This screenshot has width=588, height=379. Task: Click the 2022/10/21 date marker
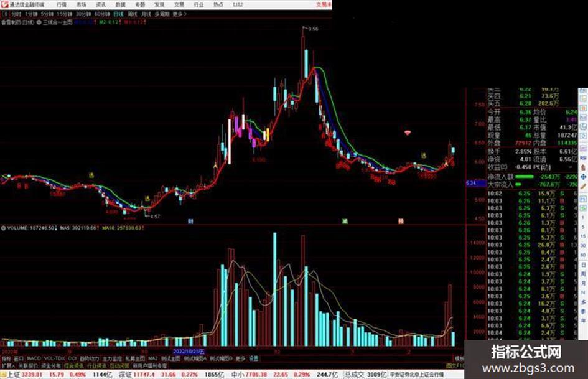point(189,352)
